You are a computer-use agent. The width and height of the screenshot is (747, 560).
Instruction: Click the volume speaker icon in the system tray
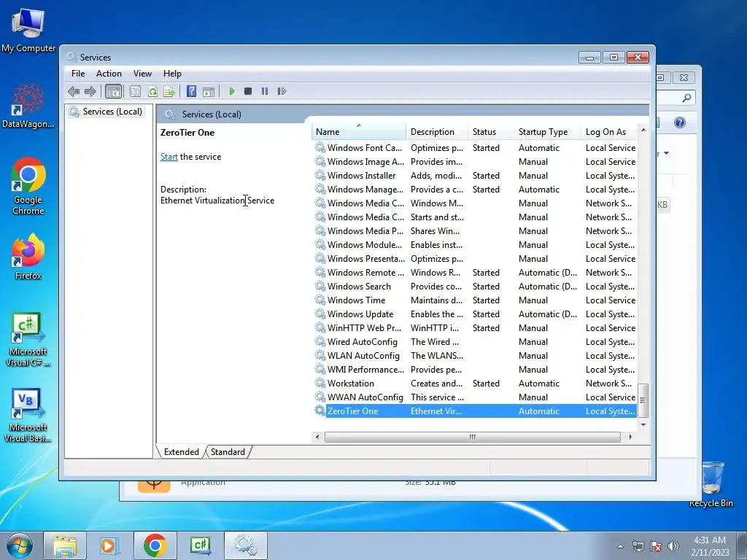click(x=673, y=546)
